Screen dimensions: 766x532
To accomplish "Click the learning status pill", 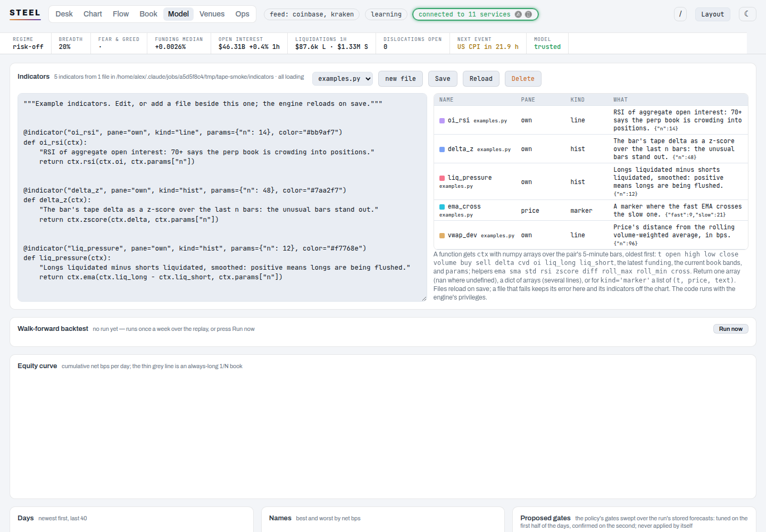I will (x=386, y=14).
